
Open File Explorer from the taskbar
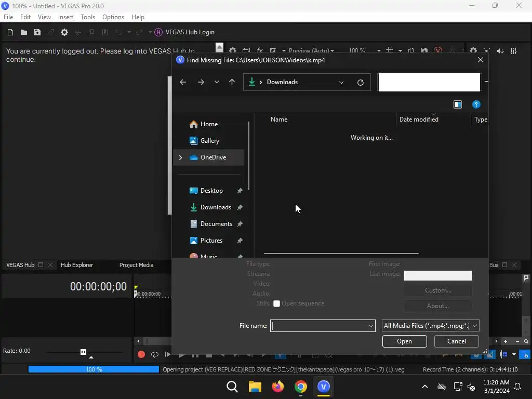pyautogui.click(x=255, y=387)
